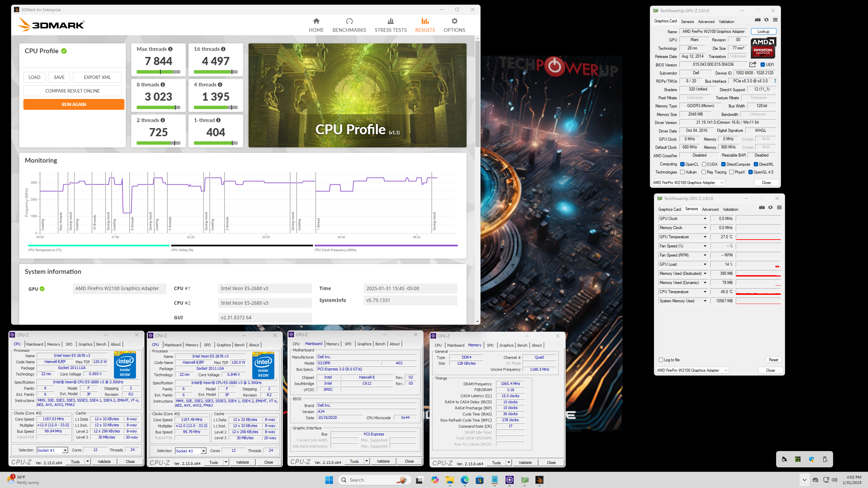The image size is (868, 488).
Task: Click the refresh icon in GPU-Z Sensors window
Action: pyautogui.click(x=770, y=208)
